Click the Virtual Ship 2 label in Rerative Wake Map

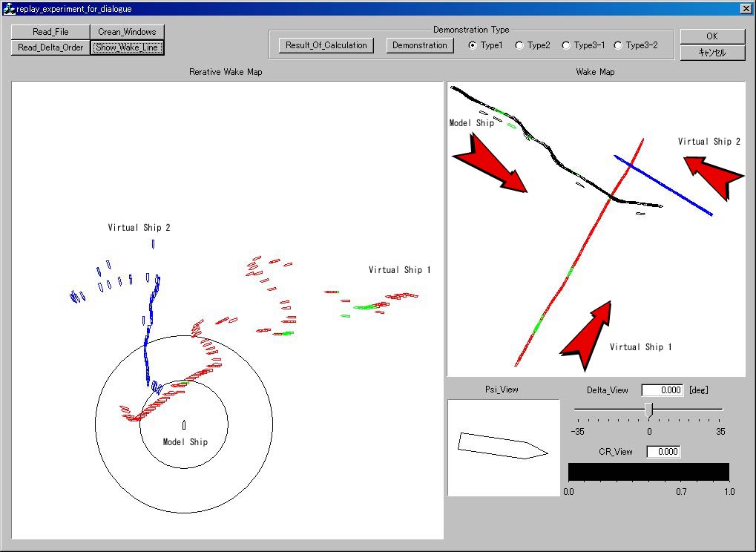[139, 228]
